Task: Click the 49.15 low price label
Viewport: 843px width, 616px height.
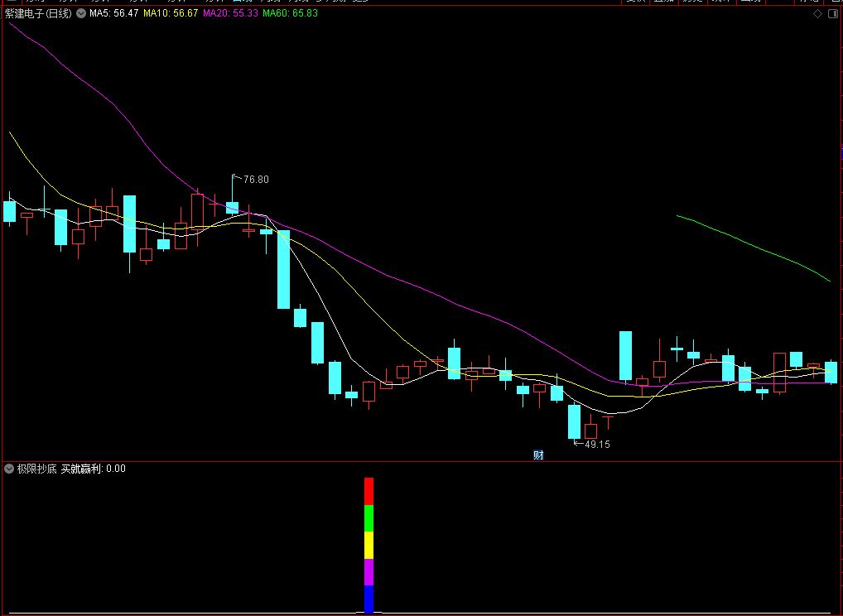Action: click(597, 445)
